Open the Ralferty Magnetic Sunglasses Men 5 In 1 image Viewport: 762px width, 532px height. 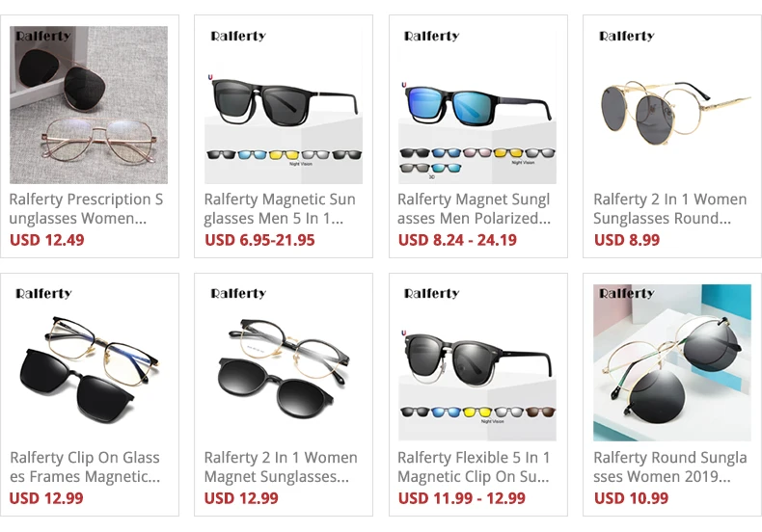point(284,105)
